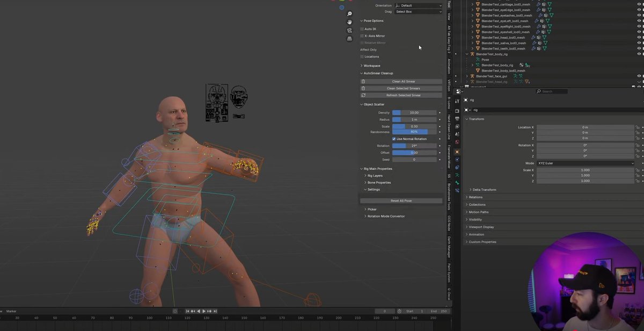
Task: Open the Animation sidebar tab
Action: click(x=449, y=67)
